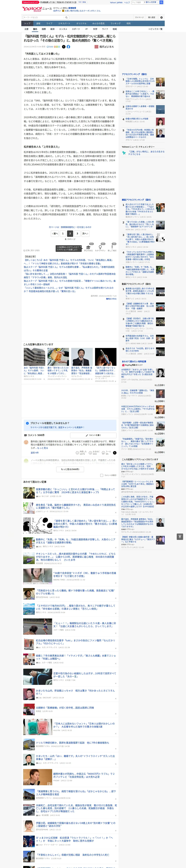
Task: Open settings gear icon near 購入履歴
Action: pos(161,18)
